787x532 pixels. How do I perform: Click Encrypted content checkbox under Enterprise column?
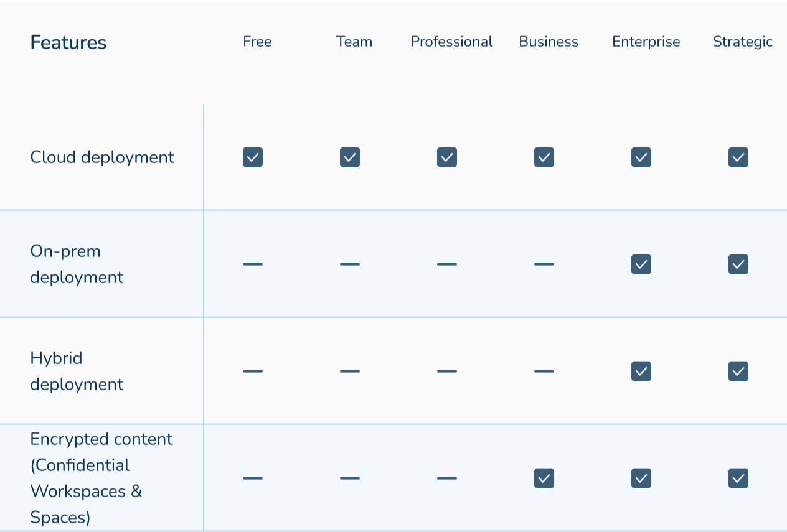point(641,478)
